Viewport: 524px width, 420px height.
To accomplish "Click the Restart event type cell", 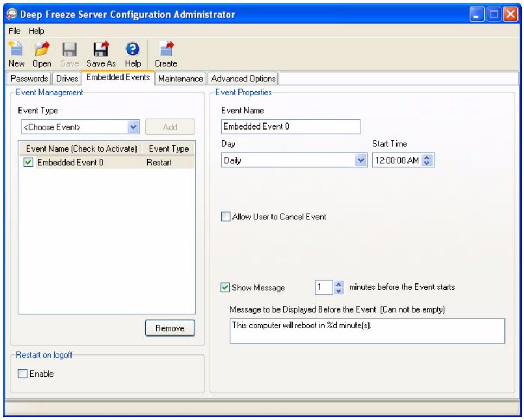I will click(x=159, y=163).
